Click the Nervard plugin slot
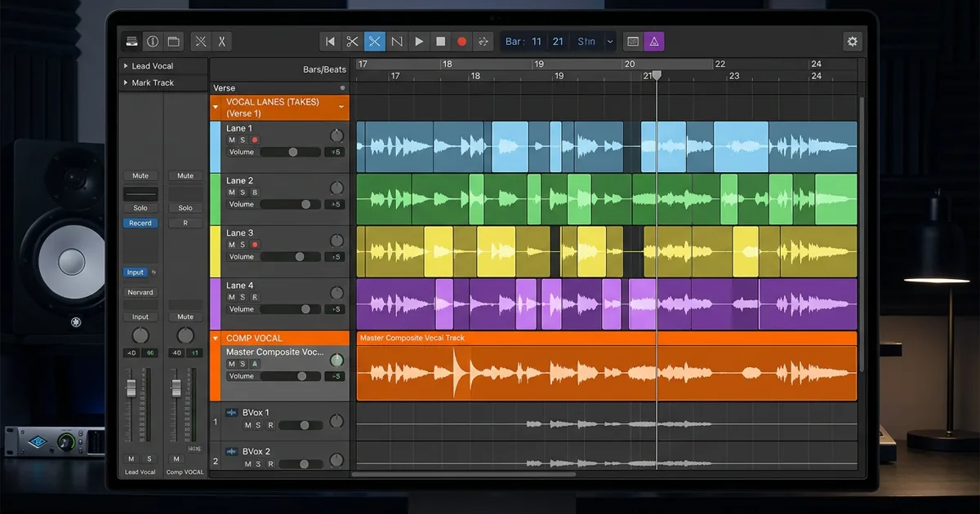Screen dimensions: 980x514 (x=140, y=292)
